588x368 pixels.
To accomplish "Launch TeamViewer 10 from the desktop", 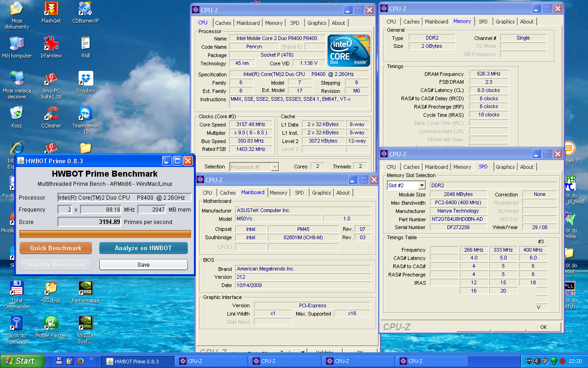I will tap(85, 120).
